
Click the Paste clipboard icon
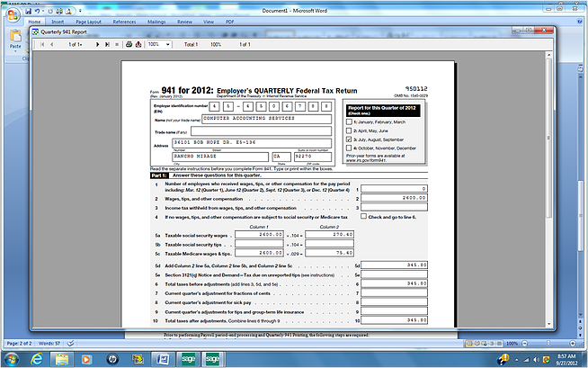point(15,36)
